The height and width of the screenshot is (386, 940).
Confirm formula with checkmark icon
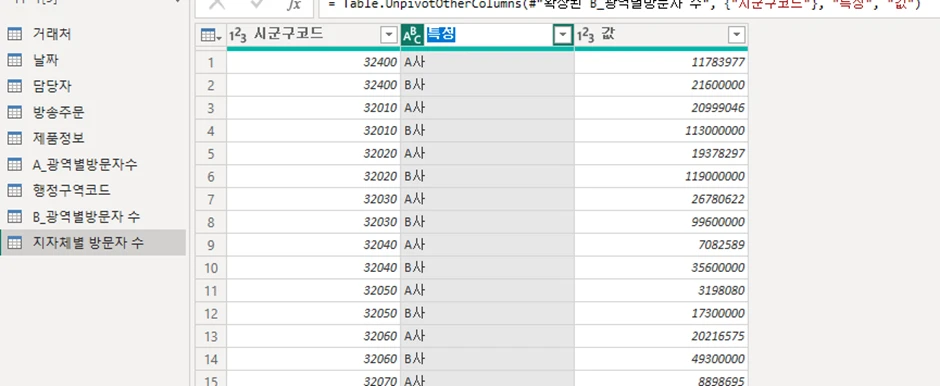[x=257, y=5]
